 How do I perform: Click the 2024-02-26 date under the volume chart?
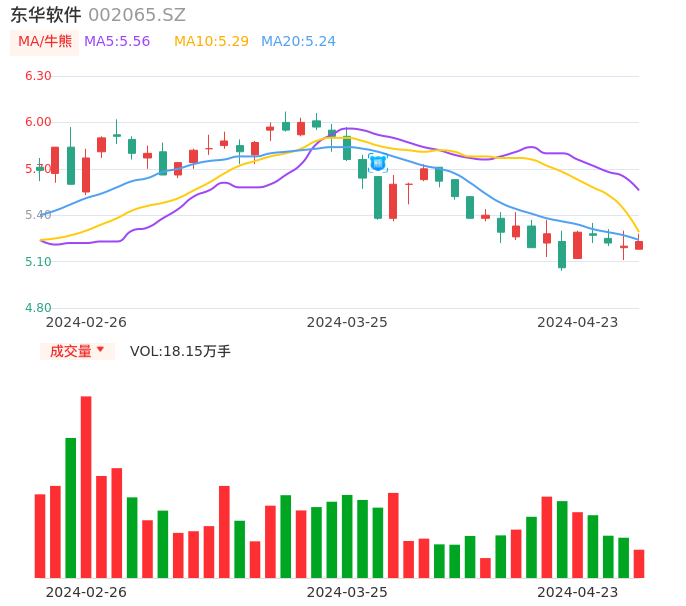pos(86,592)
